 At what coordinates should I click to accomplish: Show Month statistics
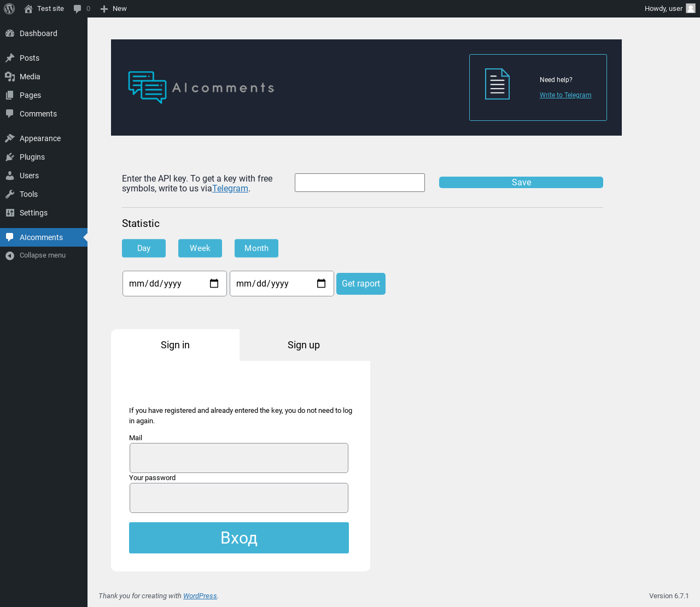tap(256, 248)
